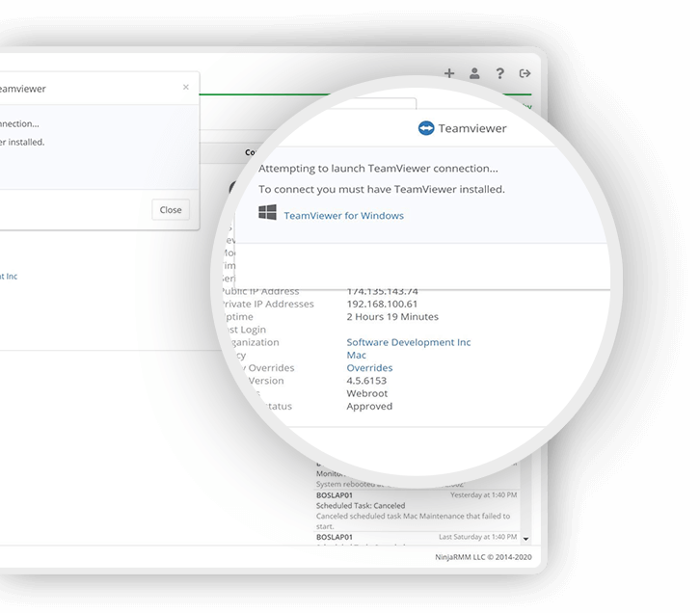Click the plus add icon in header
Image resolution: width=700 pixels, height=613 pixels.
(x=449, y=73)
